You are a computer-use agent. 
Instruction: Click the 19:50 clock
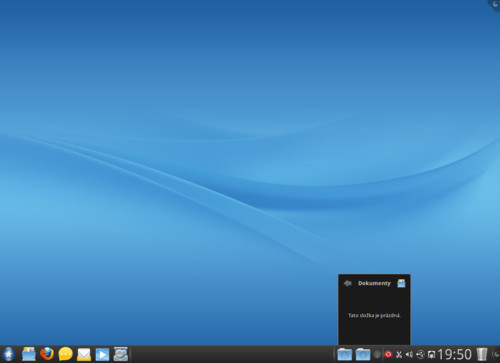click(455, 354)
